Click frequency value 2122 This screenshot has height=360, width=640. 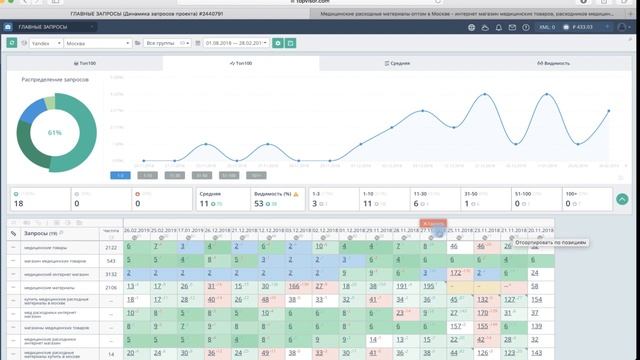pos(111,248)
